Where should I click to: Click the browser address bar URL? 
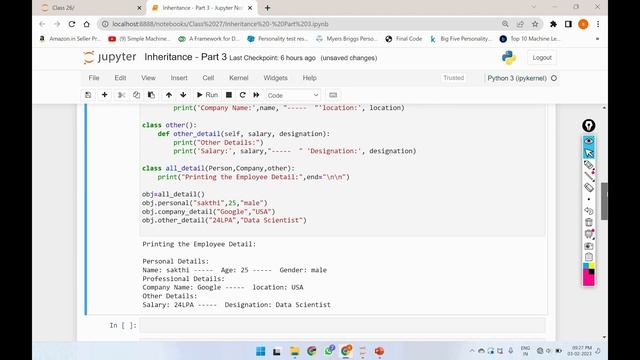pos(220,24)
